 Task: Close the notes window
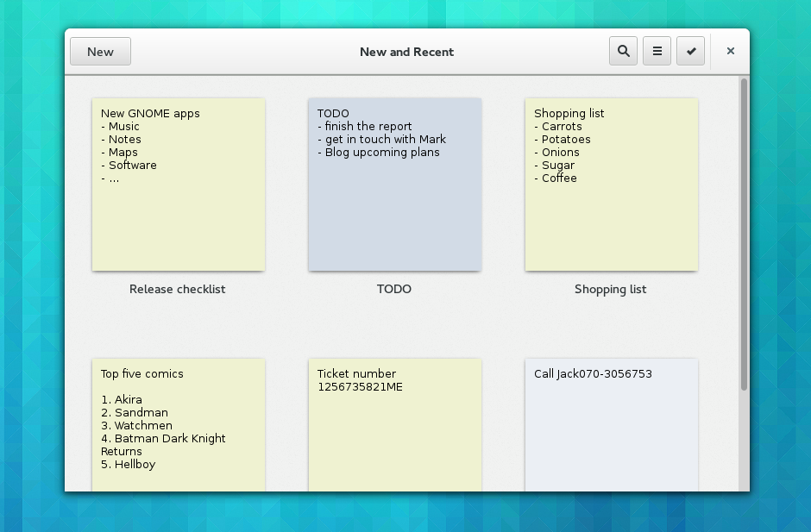click(x=730, y=51)
